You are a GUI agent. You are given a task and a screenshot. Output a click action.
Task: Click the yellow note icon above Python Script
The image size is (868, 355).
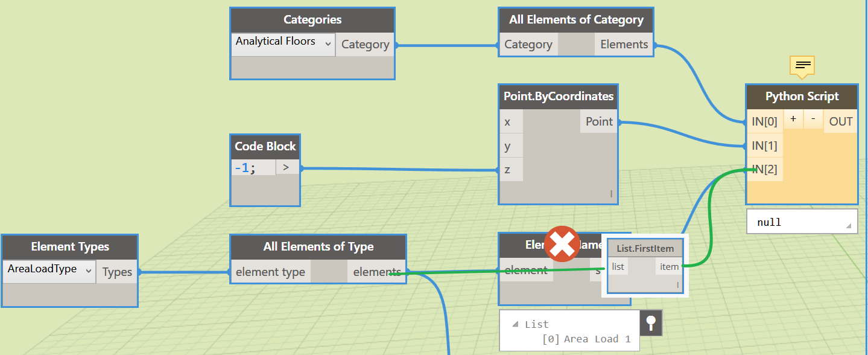[x=802, y=65]
